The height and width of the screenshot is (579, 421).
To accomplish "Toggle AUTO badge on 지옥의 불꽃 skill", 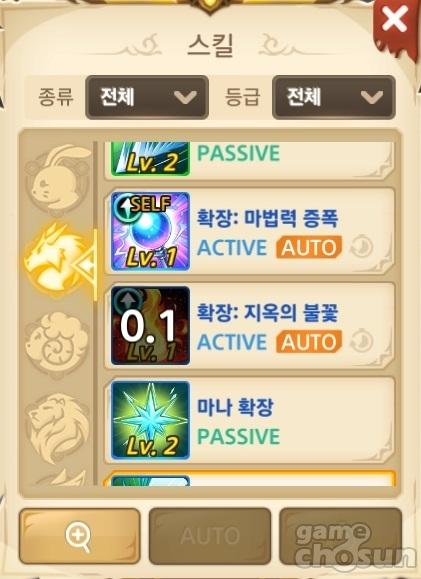I will click(309, 342).
